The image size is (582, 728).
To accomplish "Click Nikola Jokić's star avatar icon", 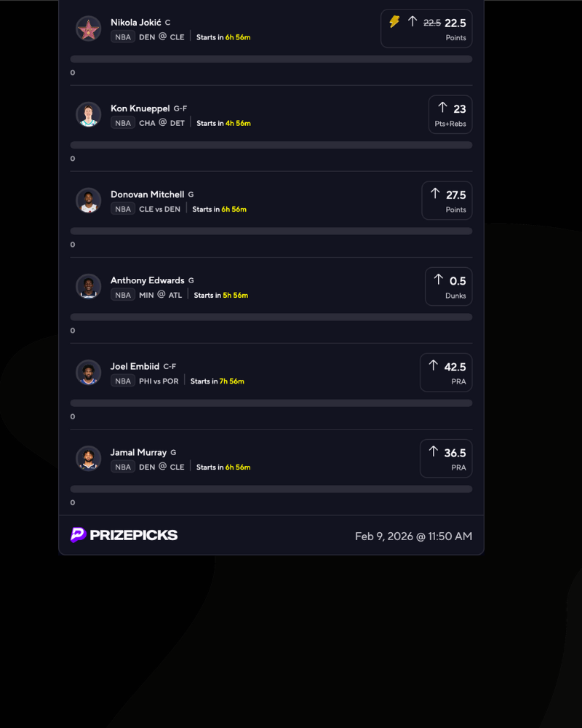I will click(x=88, y=29).
